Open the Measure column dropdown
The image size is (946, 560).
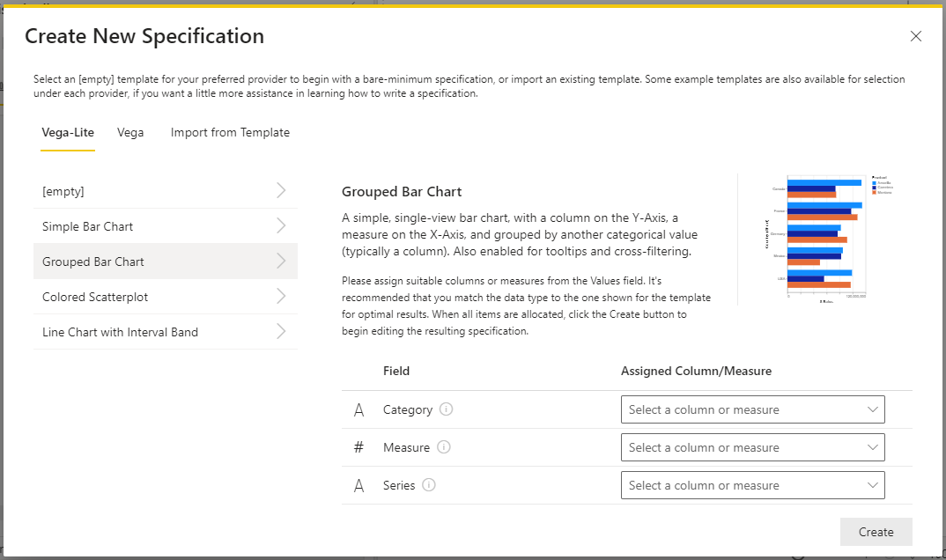coord(753,447)
